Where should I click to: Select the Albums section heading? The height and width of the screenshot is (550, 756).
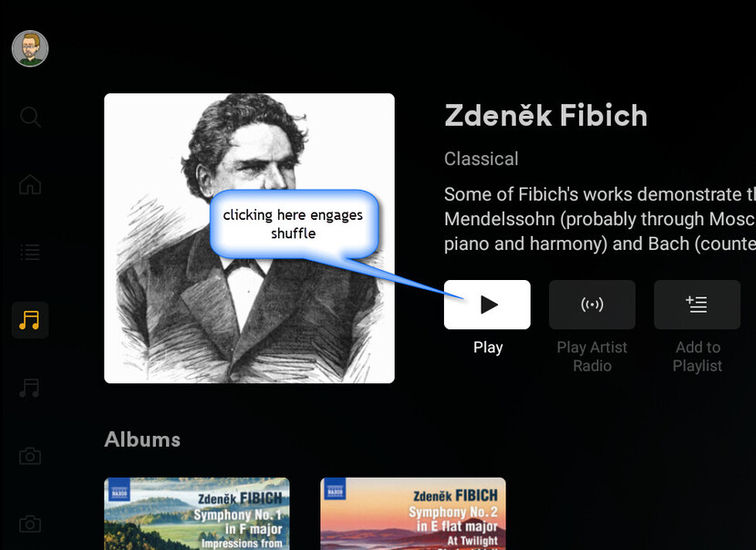tap(142, 440)
